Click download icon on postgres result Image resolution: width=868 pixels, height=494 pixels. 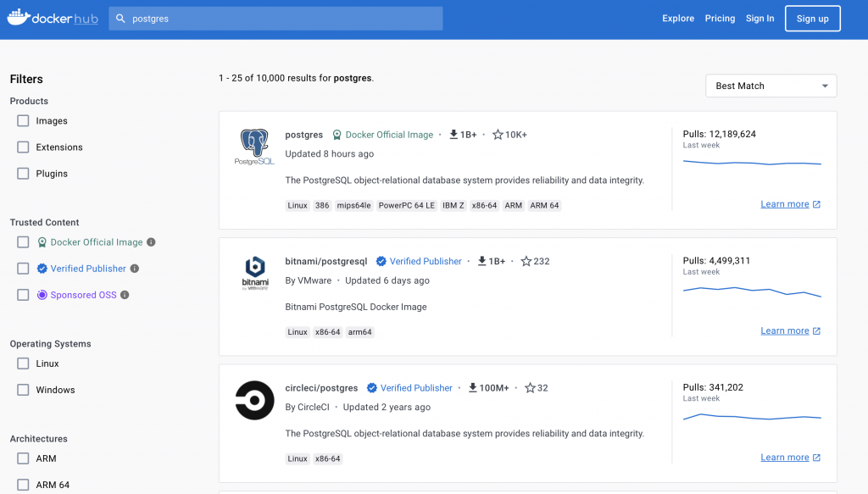point(453,135)
